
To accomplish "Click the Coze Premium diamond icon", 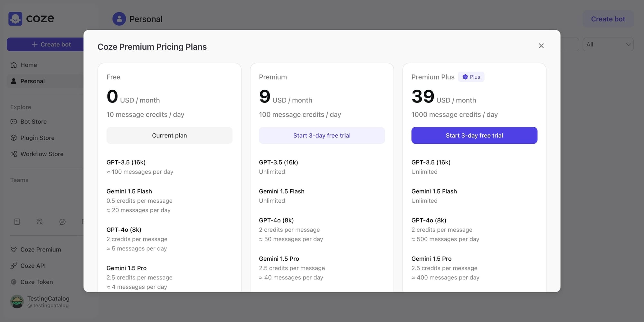I will pos(14,249).
